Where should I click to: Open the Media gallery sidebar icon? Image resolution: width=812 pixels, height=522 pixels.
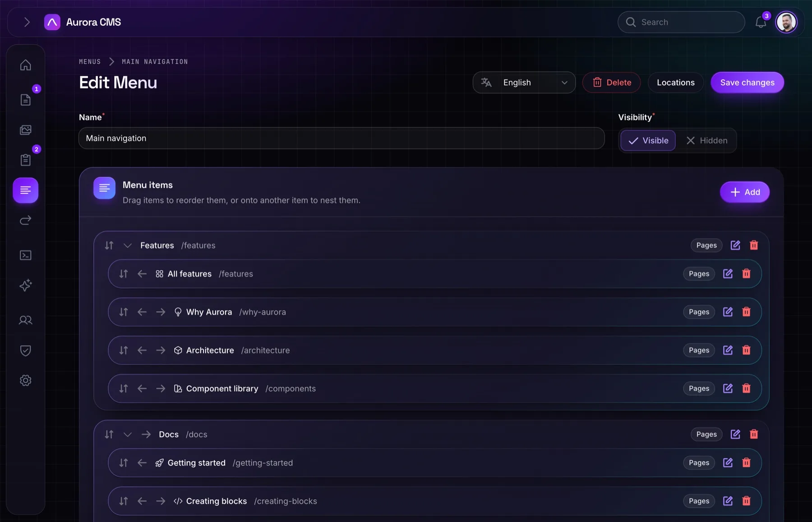pos(26,130)
